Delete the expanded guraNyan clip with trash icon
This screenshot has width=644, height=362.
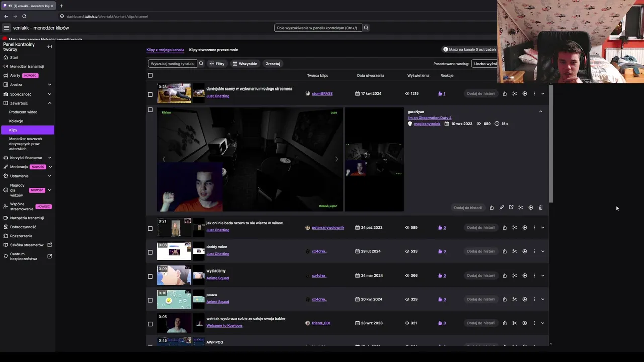click(541, 208)
